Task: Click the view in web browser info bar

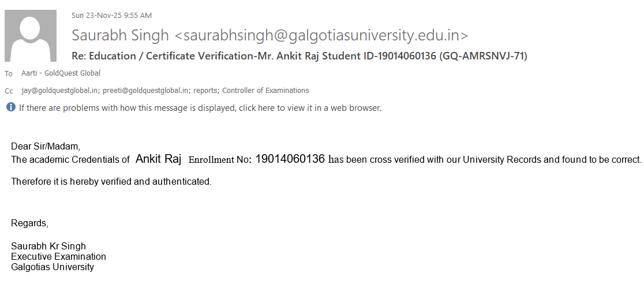Action: tap(200, 108)
